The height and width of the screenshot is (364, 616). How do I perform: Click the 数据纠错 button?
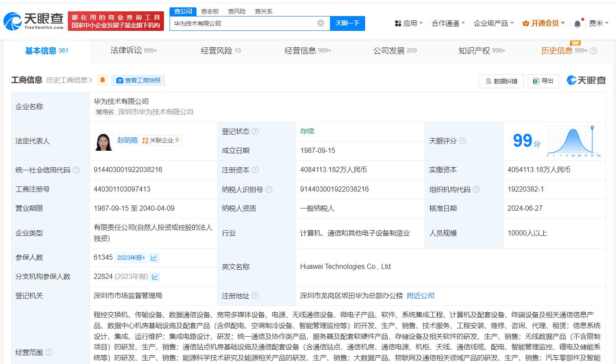point(501,81)
